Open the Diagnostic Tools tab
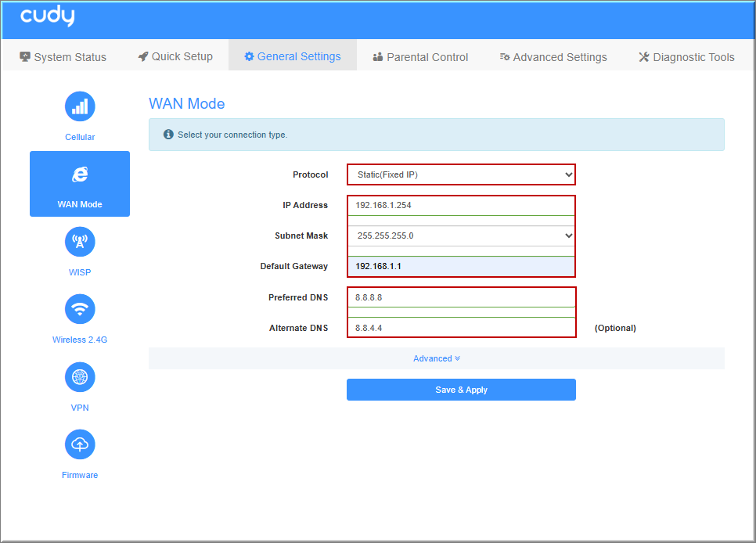This screenshot has width=756, height=543. 686,57
